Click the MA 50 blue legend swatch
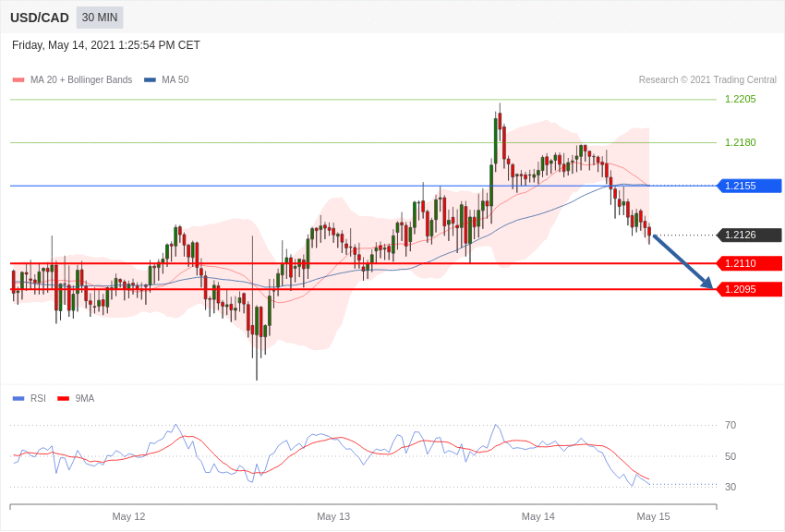This screenshot has width=785, height=532. tap(150, 80)
